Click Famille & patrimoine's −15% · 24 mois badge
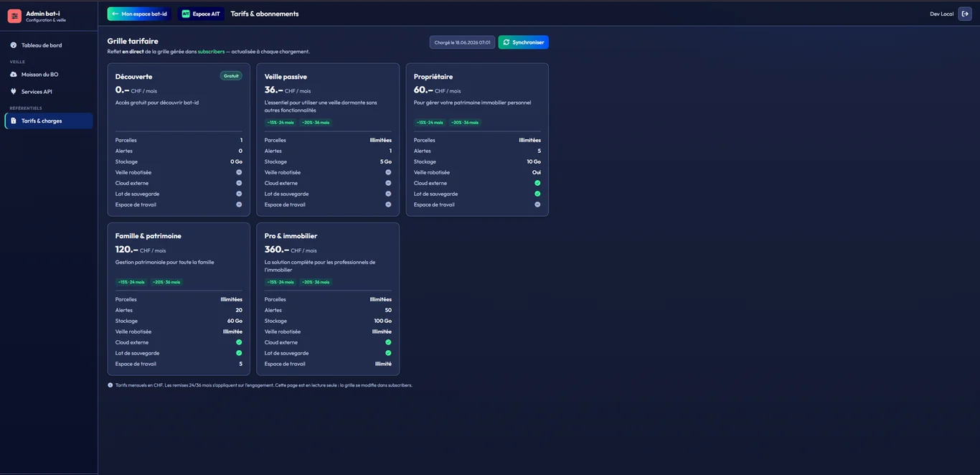The image size is (980, 475). click(x=131, y=282)
